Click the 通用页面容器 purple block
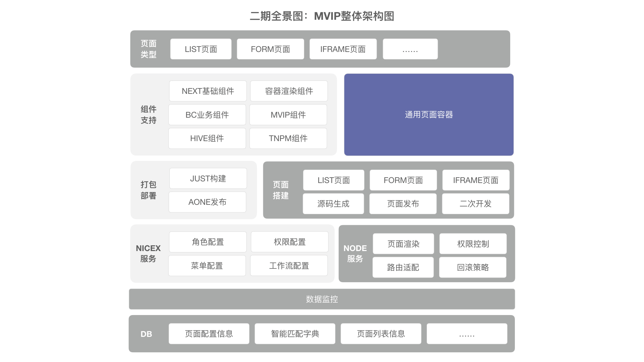 pyautogui.click(x=429, y=115)
